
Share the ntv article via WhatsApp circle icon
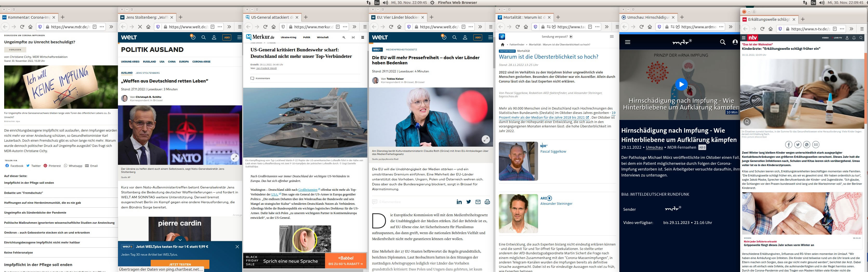(807, 144)
